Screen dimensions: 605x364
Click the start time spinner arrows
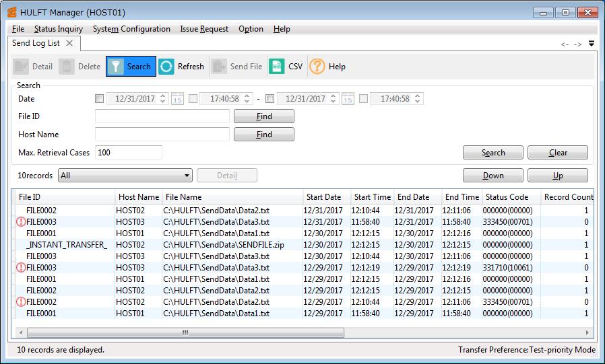[247, 99]
